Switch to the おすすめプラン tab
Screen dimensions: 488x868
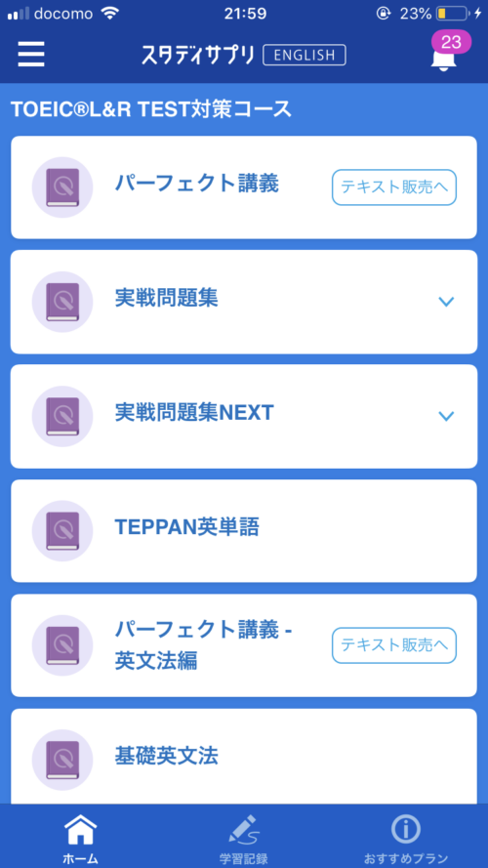[x=406, y=836]
